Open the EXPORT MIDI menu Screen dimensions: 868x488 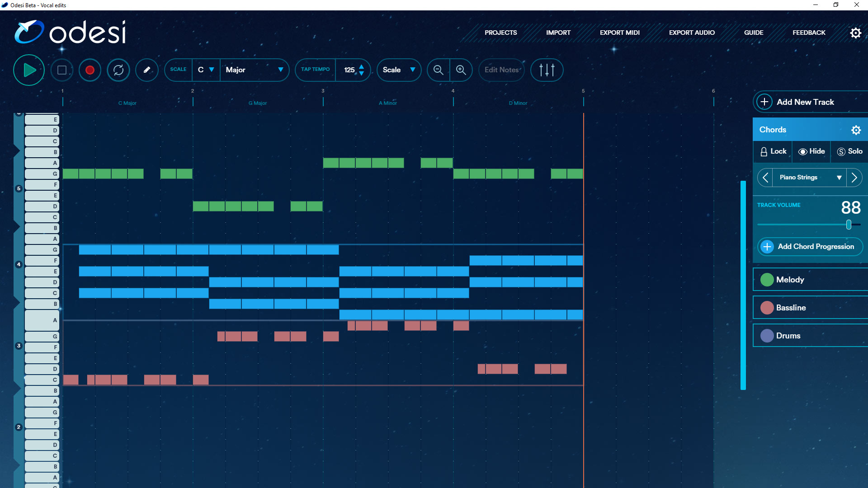[619, 33]
